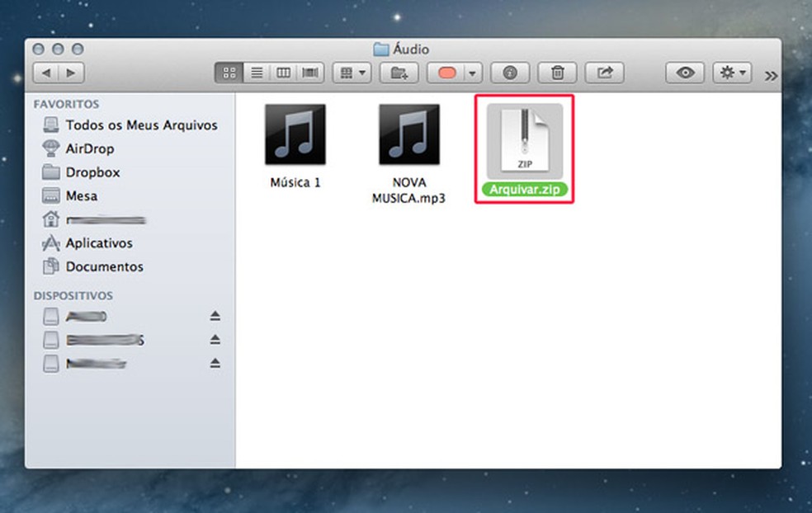
Task: Apply the red label color button
Action: point(446,73)
